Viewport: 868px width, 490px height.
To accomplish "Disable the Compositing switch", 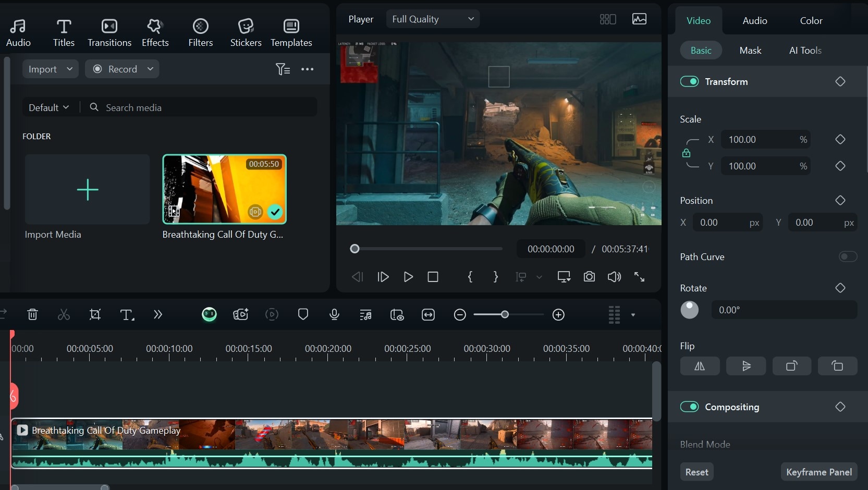I will [x=689, y=407].
